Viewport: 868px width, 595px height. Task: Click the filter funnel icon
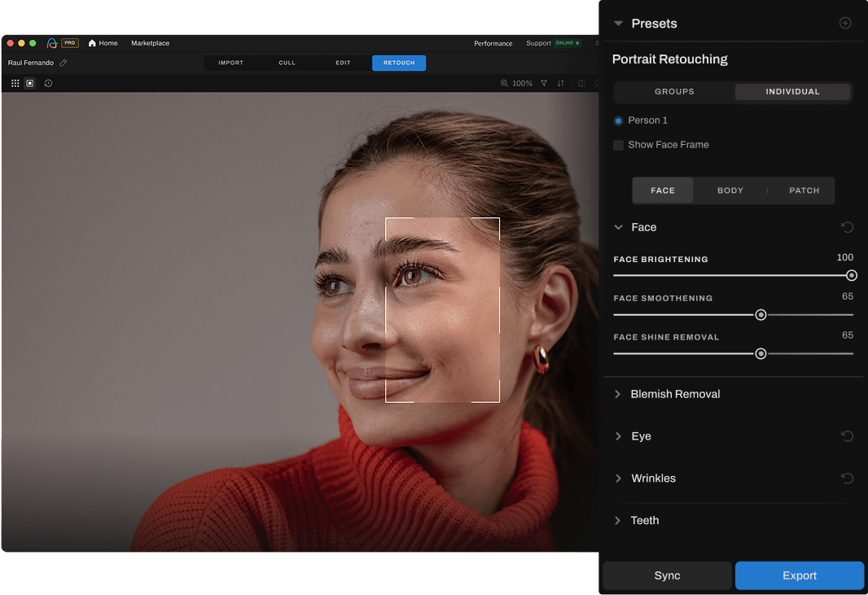(x=544, y=83)
